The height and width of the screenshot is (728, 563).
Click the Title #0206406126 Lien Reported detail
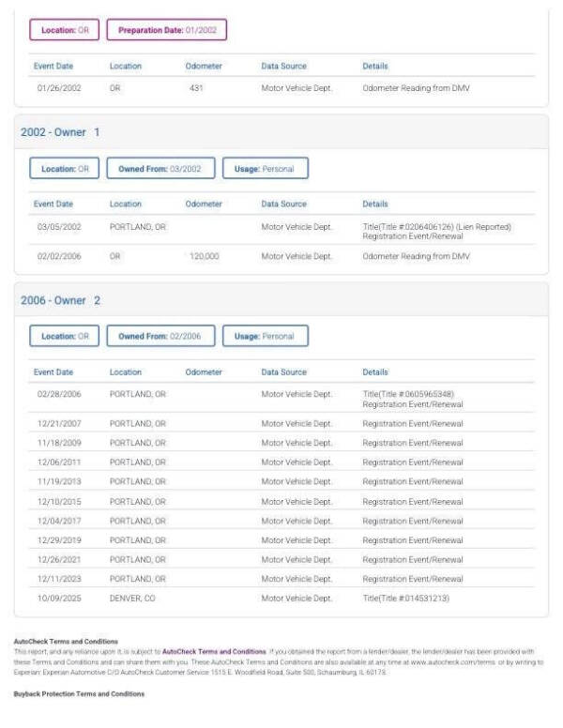click(x=436, y=226)
